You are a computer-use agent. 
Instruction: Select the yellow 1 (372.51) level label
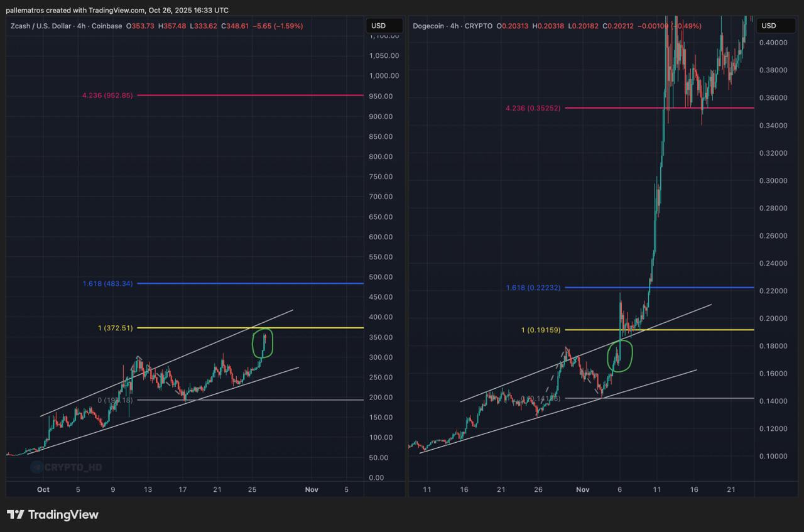(x=115, y=328)
